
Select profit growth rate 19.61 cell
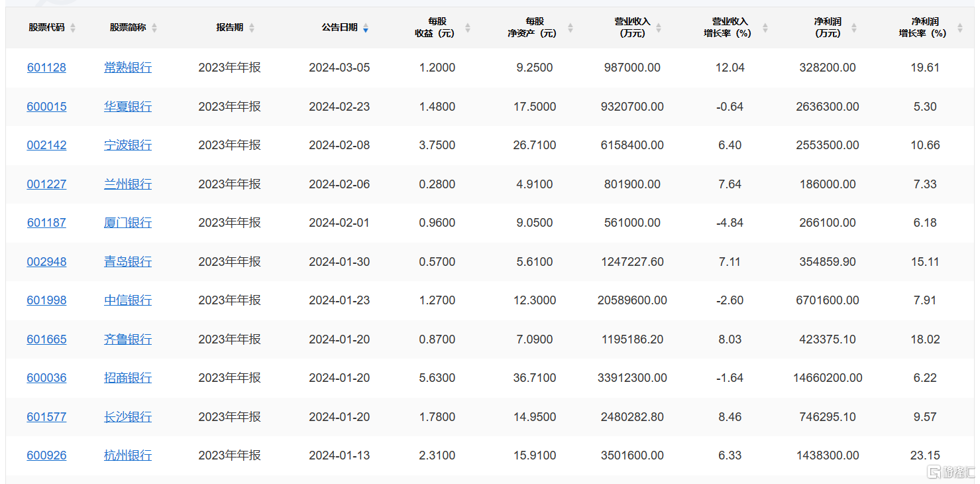pyautogui.click(x=925, y=68)
